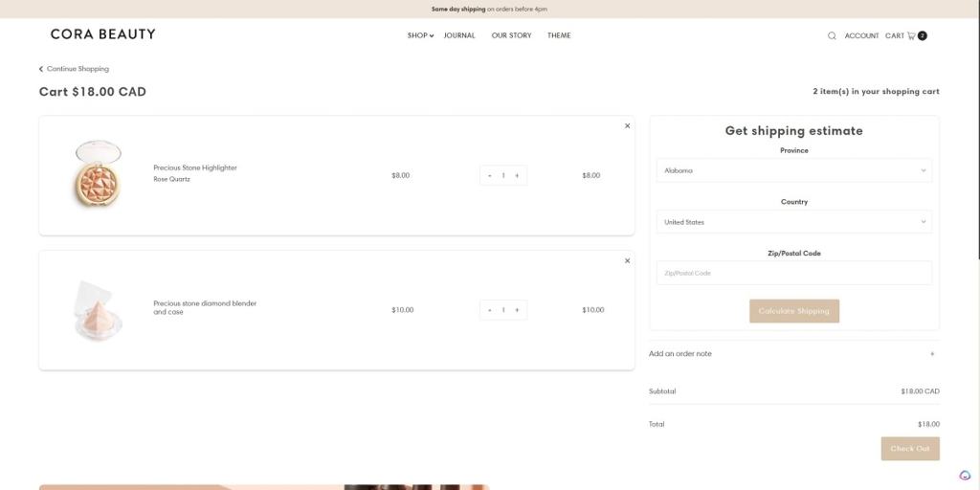Image resolution: width=980 pixels, height=490 pixels.
Task: Focus the Zip/Postal Code input field
Action: tap(793, 273)
